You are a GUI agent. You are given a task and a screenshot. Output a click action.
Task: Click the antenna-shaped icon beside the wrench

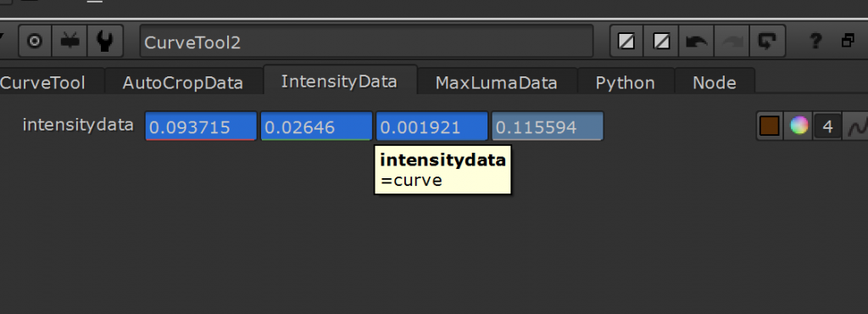point(70,41)
